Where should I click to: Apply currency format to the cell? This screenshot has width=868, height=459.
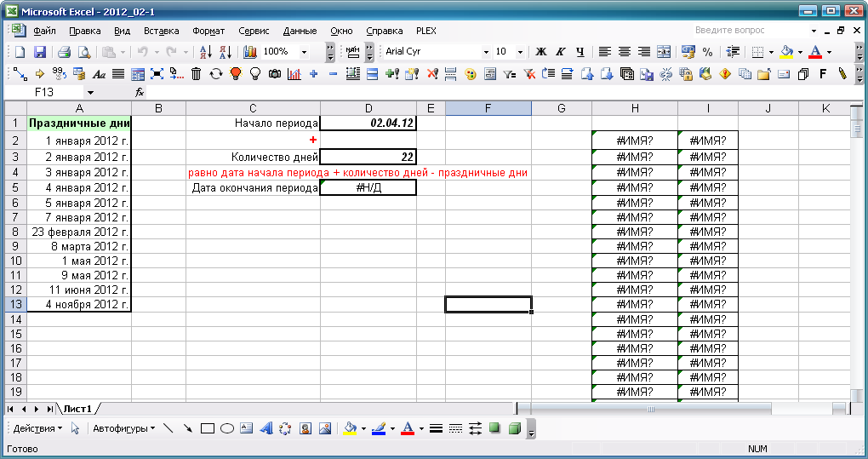coord(688,52)
